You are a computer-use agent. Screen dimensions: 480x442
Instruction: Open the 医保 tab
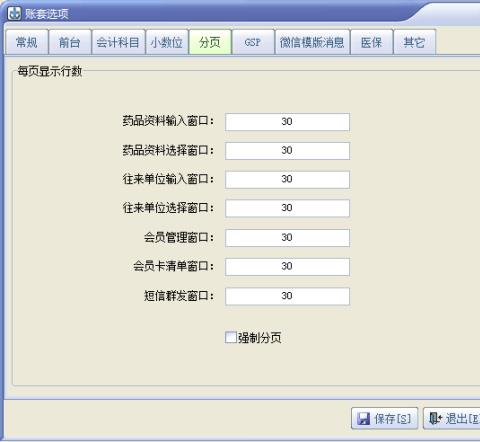pos(372,42)
